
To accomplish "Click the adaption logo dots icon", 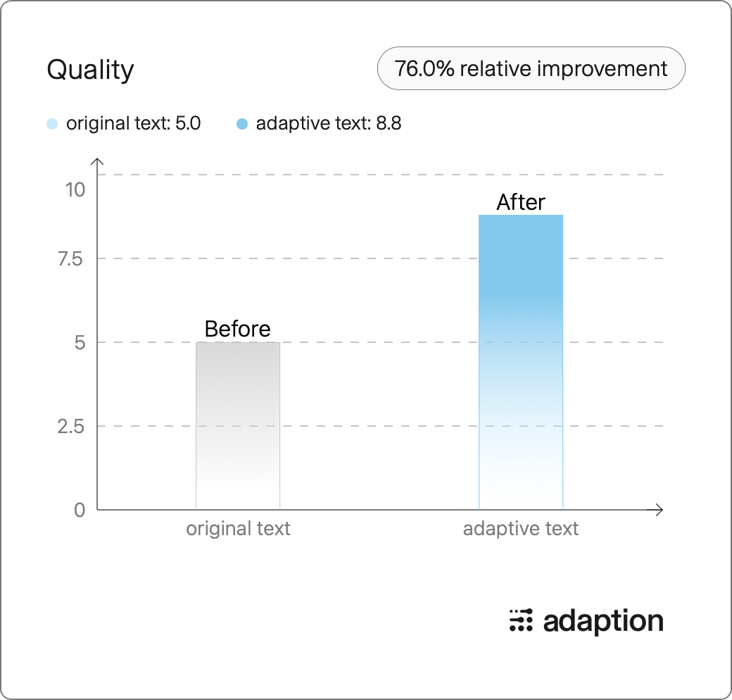I will pyautogui.click(x=521, y=620).
